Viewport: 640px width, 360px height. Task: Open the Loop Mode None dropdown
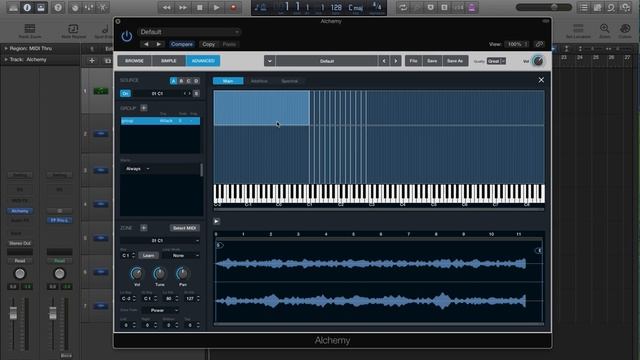click(x=181, y=256)
